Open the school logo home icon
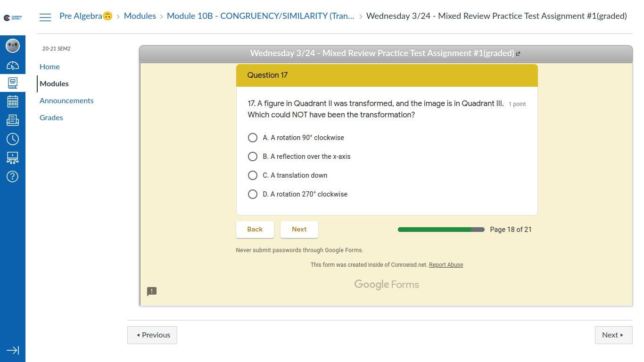Screen dimensions: 644x362 13,18
